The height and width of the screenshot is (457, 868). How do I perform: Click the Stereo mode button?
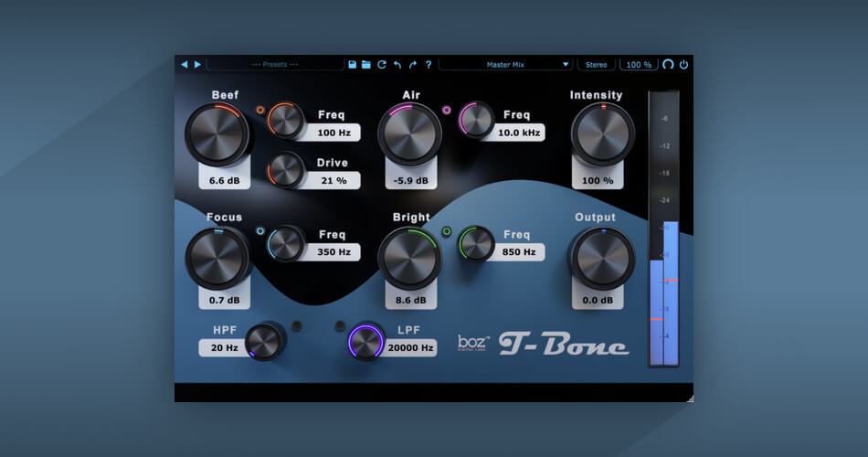pos(597,65)
